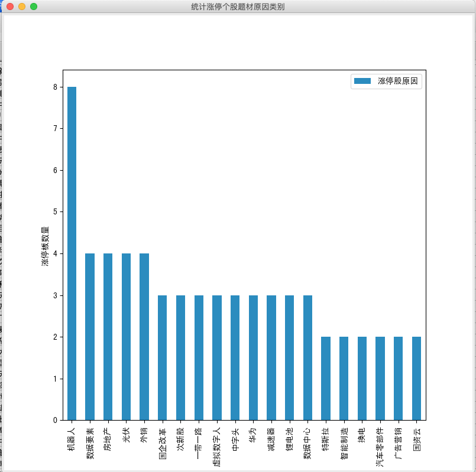
Task: Click the x-axis label 汽车零部件
Action: pos(380,447)
